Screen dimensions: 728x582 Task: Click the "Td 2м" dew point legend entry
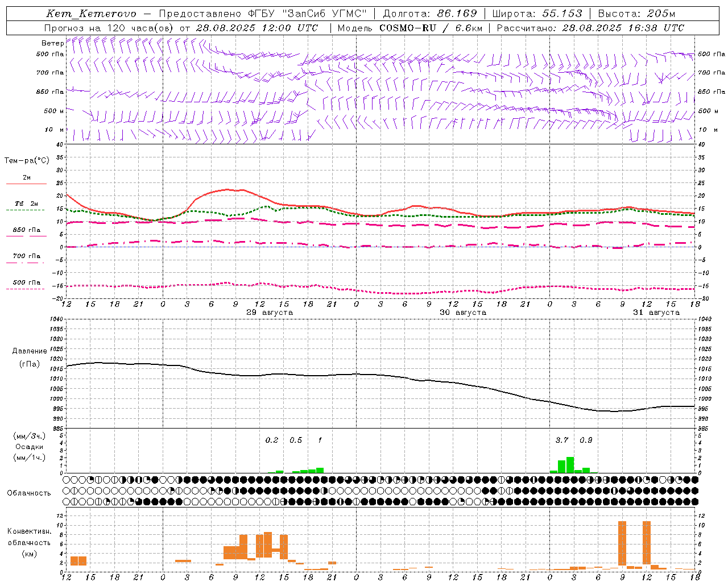pos(26,203)
